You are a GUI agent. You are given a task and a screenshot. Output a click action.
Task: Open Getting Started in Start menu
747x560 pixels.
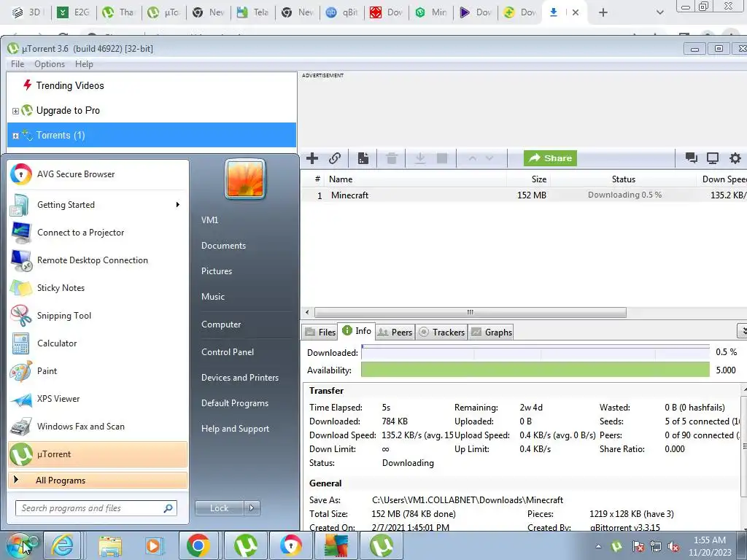98,205
